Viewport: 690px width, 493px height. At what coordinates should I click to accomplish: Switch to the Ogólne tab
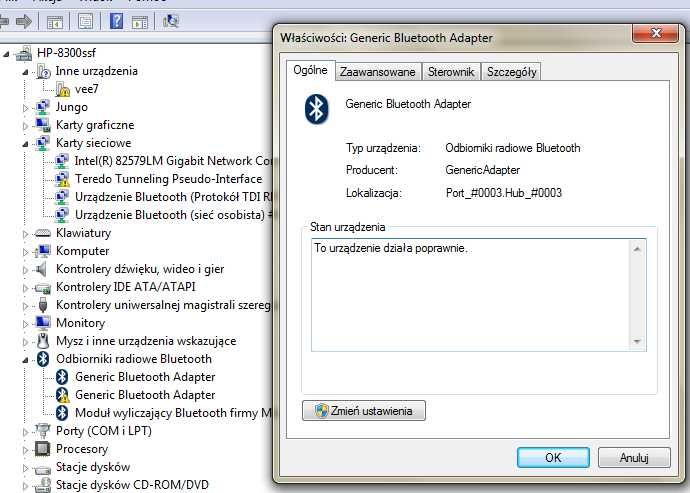tap(311, 70)
